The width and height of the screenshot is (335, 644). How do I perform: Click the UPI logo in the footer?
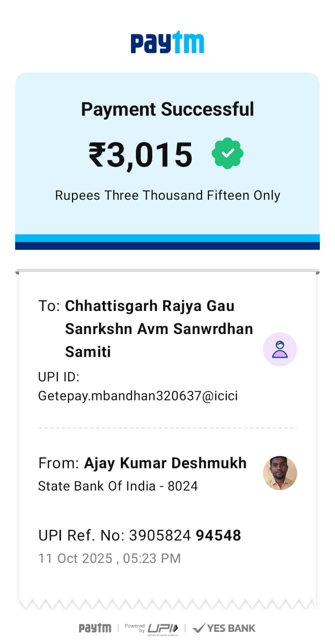(162, 628)
